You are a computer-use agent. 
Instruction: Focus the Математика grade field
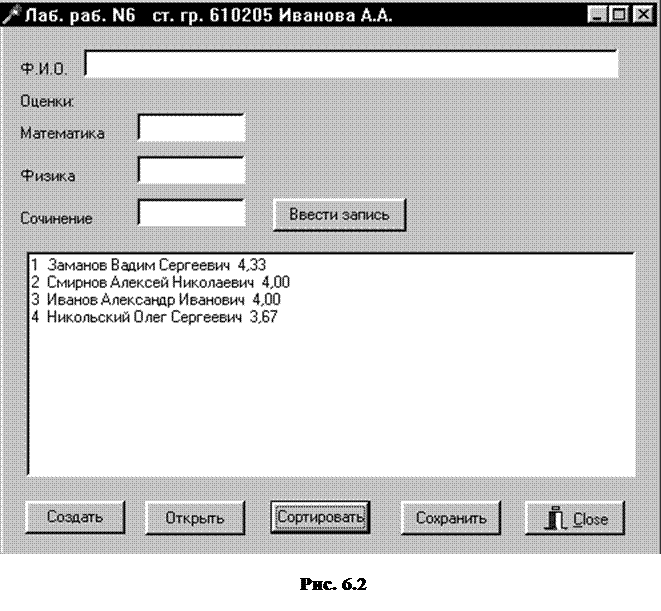pyautogui.click(x=191, y=127)
